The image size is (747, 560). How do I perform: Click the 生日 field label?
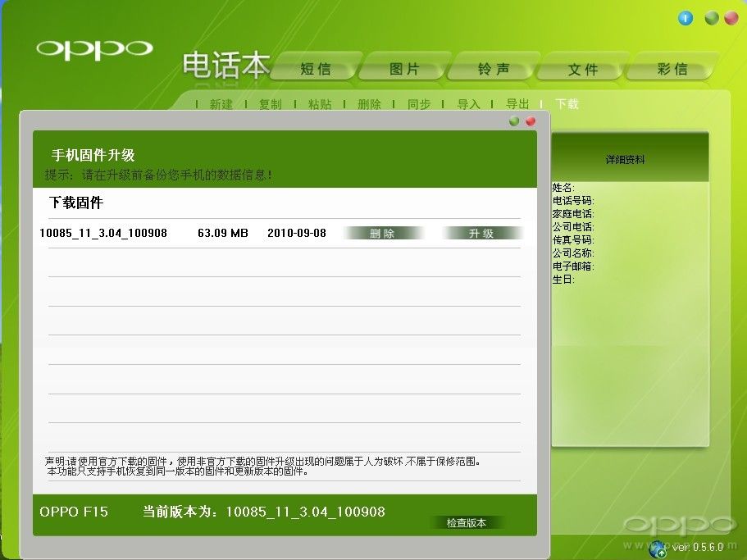(563, 279)
